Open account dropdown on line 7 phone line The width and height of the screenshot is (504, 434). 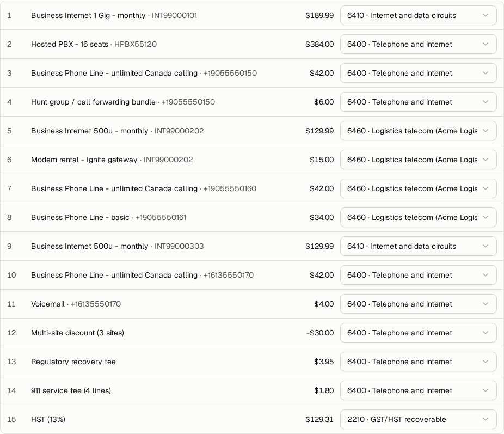[x=418, y=189]
